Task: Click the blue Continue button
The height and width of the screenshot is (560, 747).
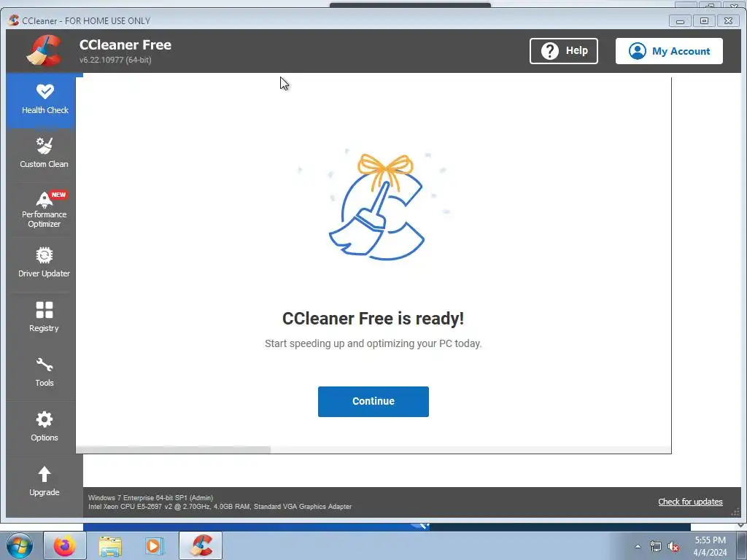Action: pyautogui.click(x=373, y=402)
